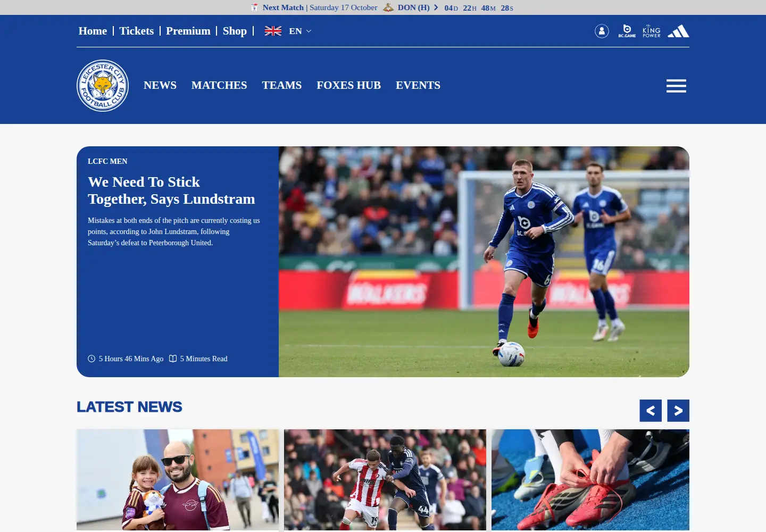Click the Next Match text in top bar
The image size is (766, 532).
tap(283, 7)
